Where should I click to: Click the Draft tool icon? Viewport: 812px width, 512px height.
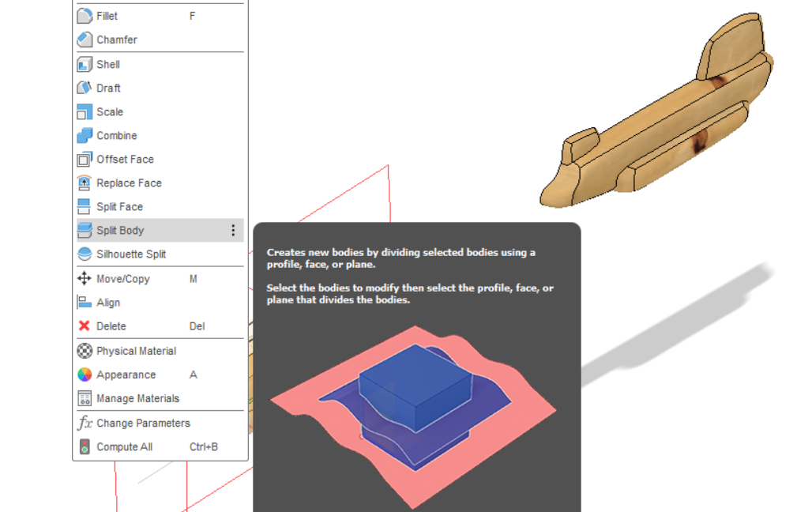[85, 88]
